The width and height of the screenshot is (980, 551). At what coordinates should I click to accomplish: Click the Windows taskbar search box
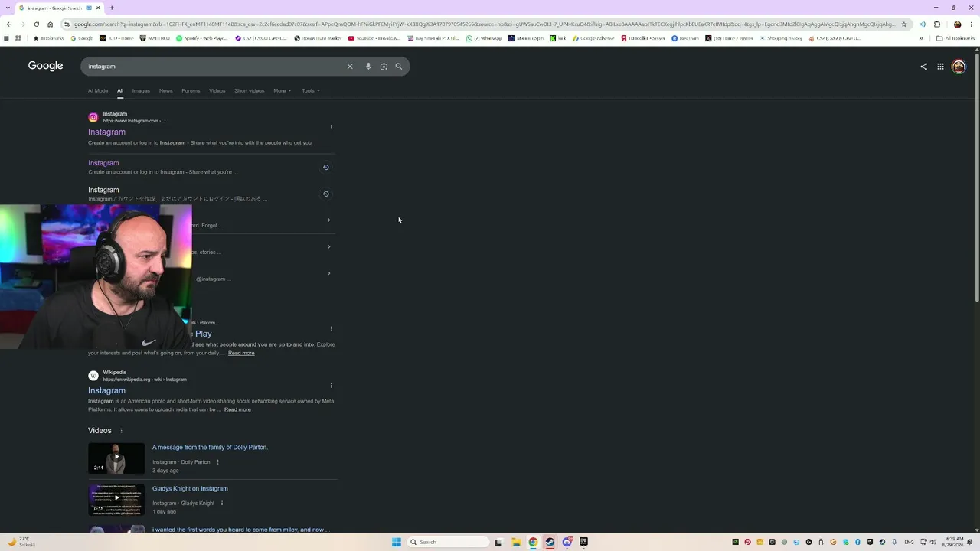[x=448, y=542]
